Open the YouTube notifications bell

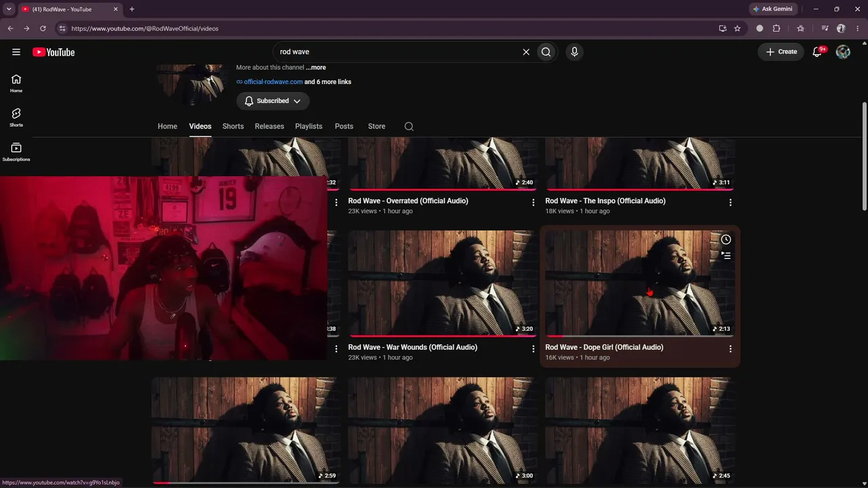tap(818, 52)
